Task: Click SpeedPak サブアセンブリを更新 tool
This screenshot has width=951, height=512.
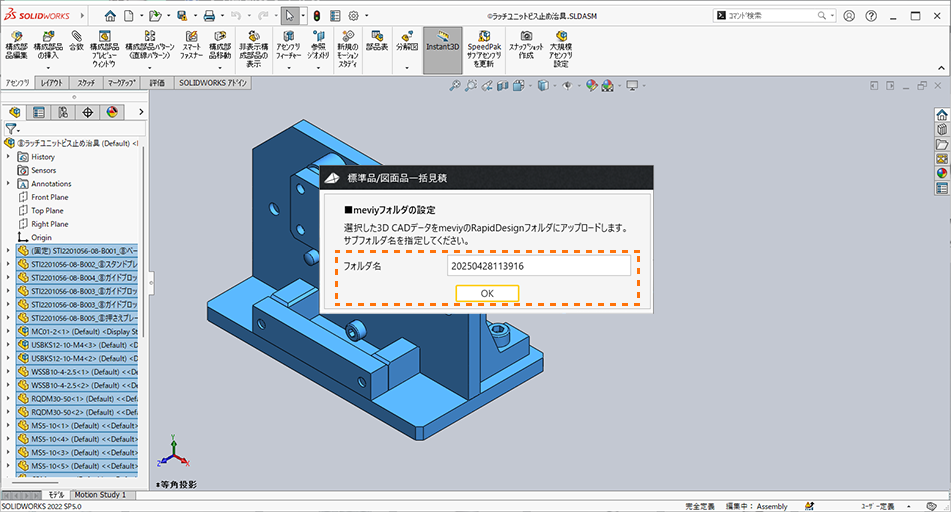Action: coord(484,49)
